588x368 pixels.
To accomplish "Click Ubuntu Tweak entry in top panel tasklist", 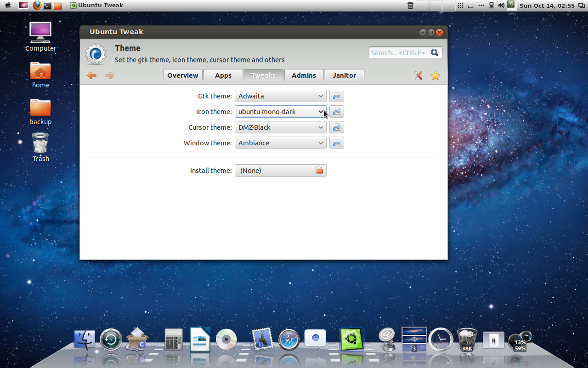I will click(x=97, y=6).
